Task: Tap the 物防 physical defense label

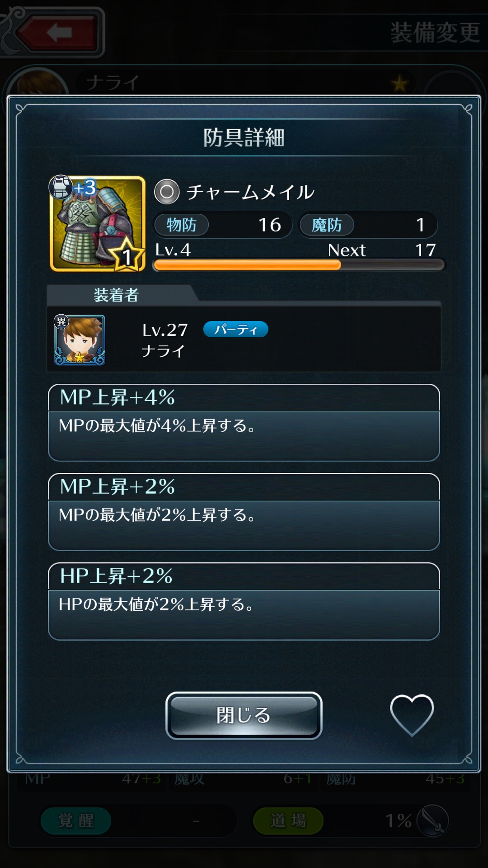Action: point(182,225)
